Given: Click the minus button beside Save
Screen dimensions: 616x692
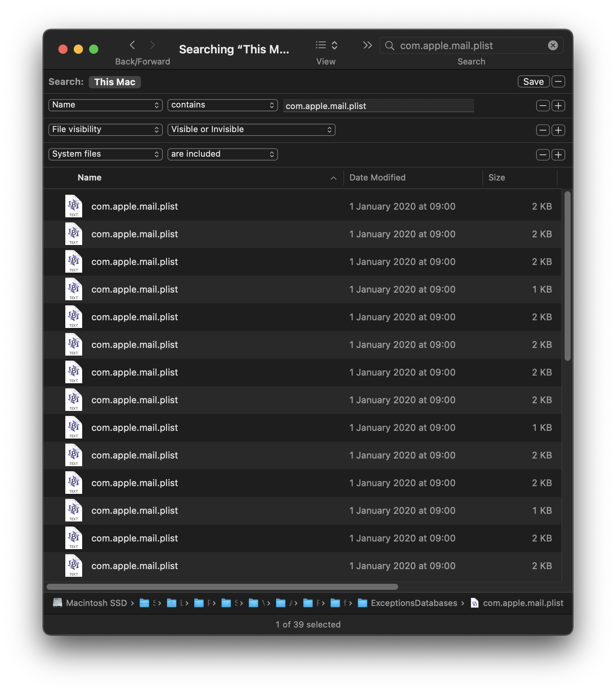Looking at the screenshot, I should tap(558, 81).
